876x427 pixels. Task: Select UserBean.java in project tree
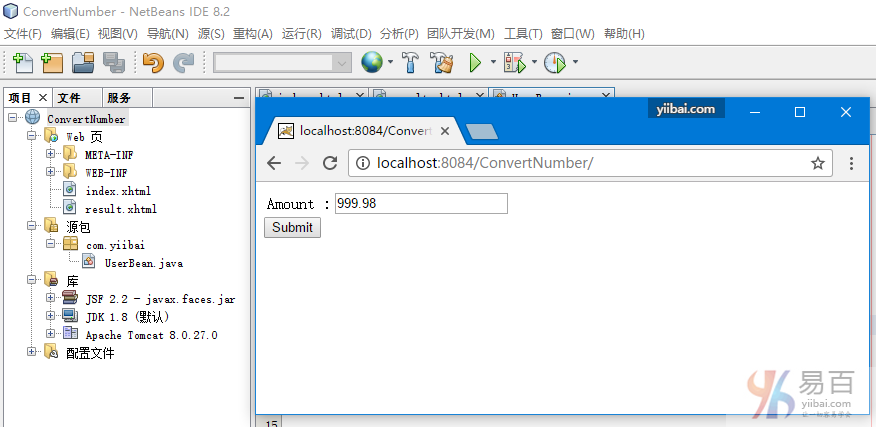pyautogui.click(x=143, y=263)
